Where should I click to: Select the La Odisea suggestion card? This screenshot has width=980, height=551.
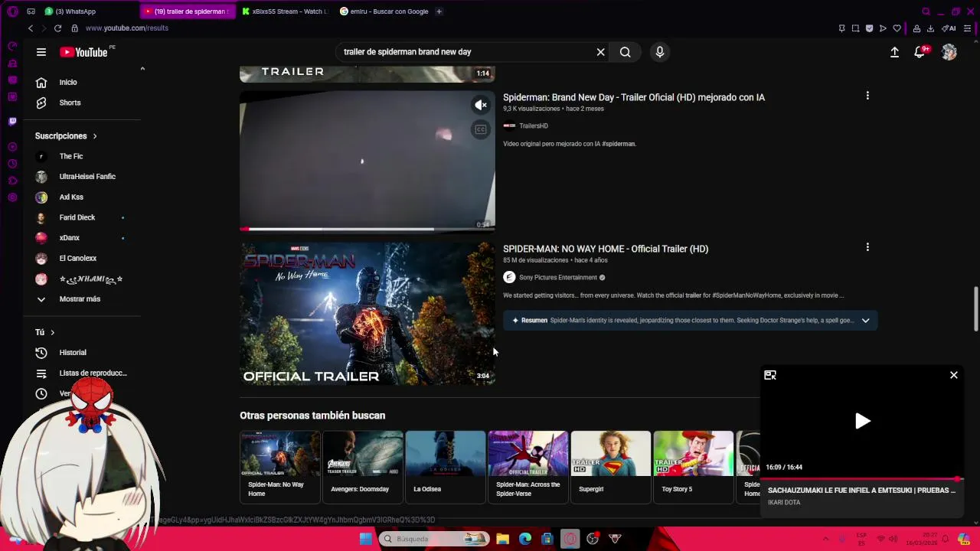tap(446, 467)
